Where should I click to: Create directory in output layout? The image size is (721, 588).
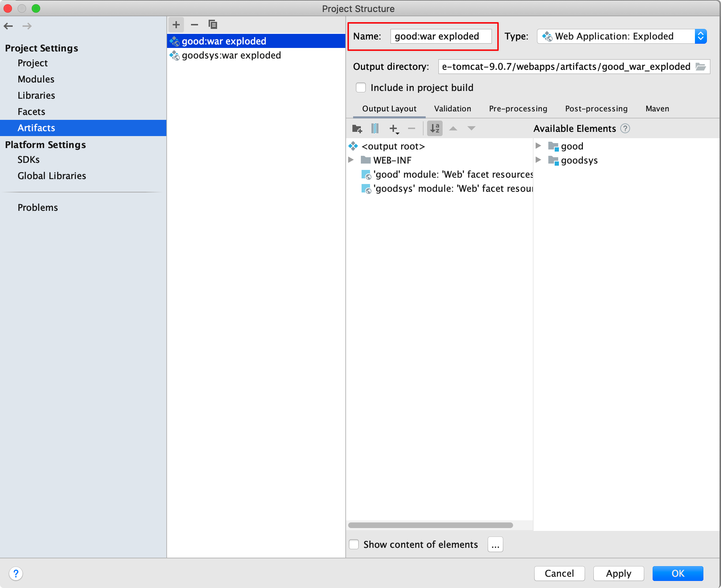(x=357, y=129)
